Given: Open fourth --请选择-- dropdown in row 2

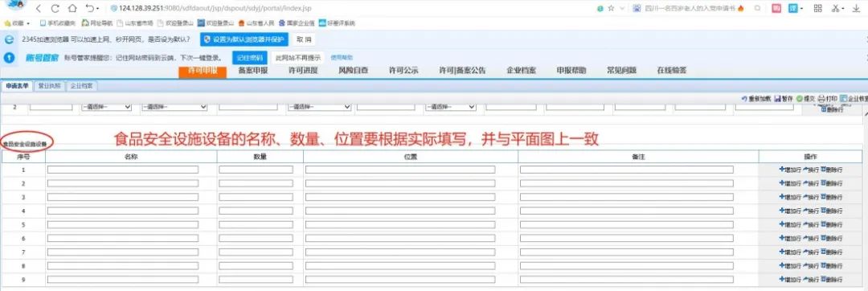Looking at the screenshot, I should 450,107.
